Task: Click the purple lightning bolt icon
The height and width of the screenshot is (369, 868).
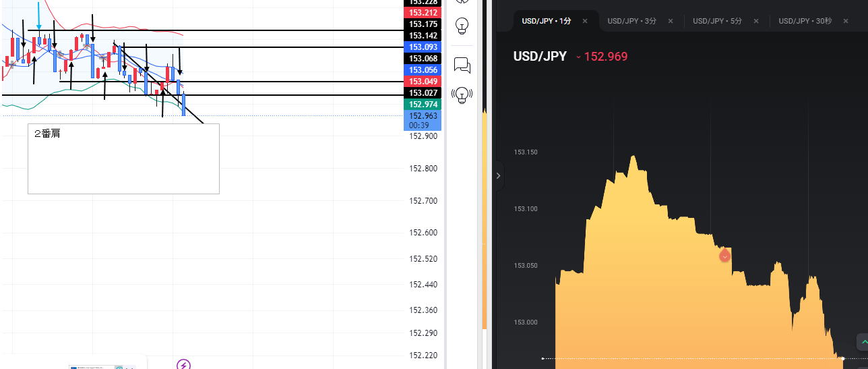Action: point(183,365)
